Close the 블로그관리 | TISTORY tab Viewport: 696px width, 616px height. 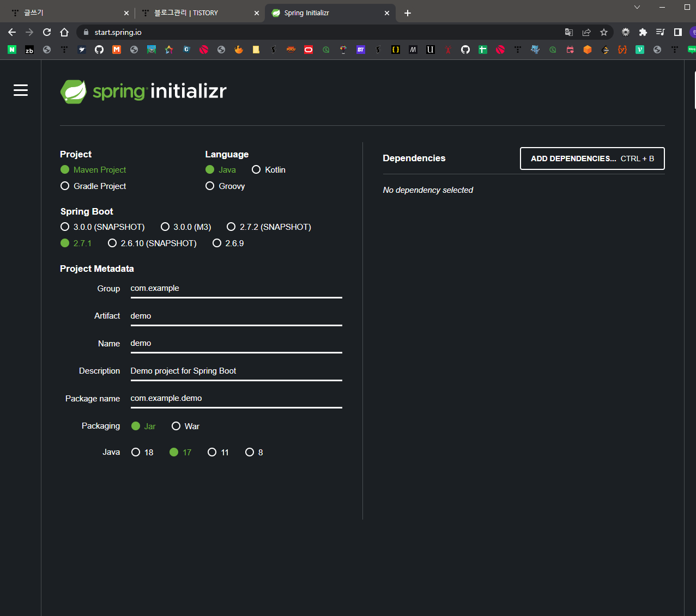click(257, 13)
